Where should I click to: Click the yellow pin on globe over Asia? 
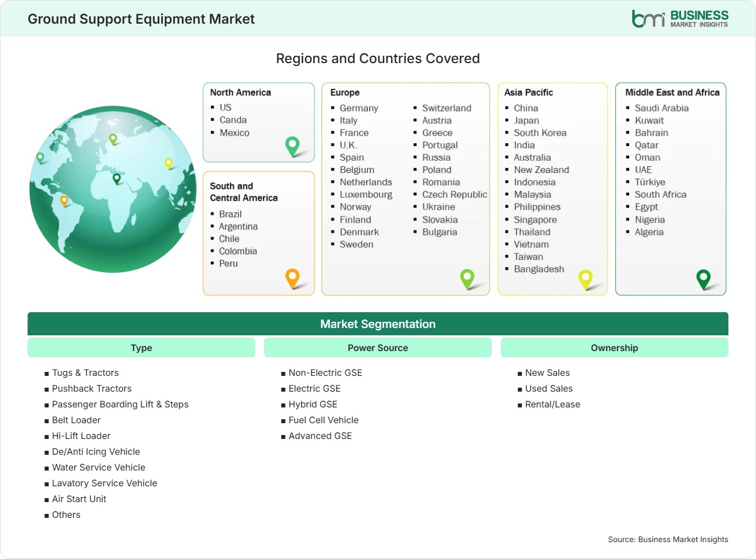168,163
